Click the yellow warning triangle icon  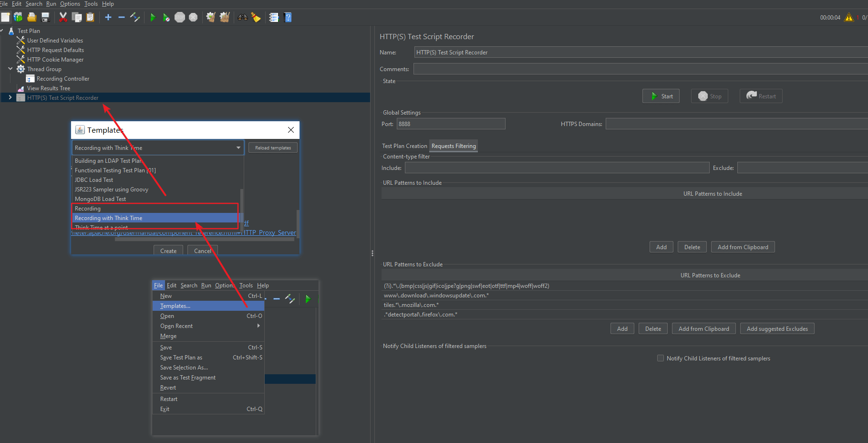849,17
